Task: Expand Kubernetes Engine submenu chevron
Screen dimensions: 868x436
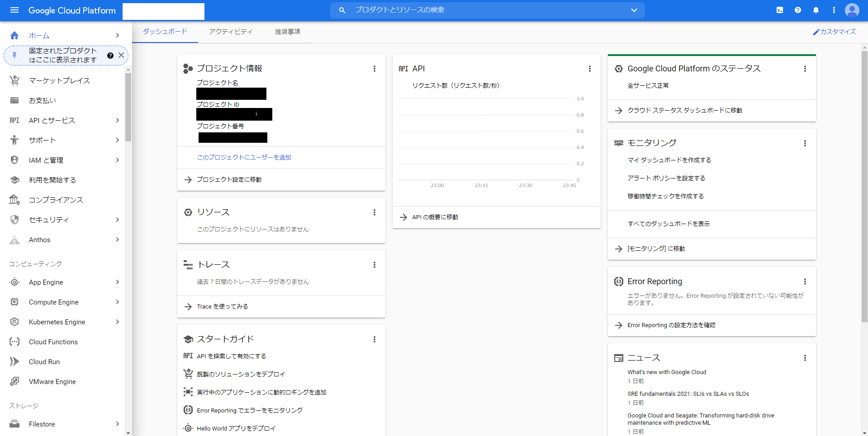Action: [x=118, y=322]
